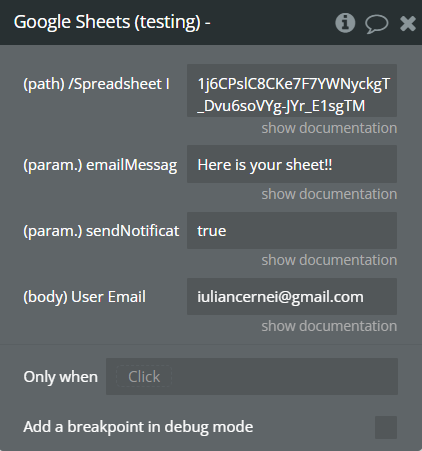Select the 'Only when' label

61,377
